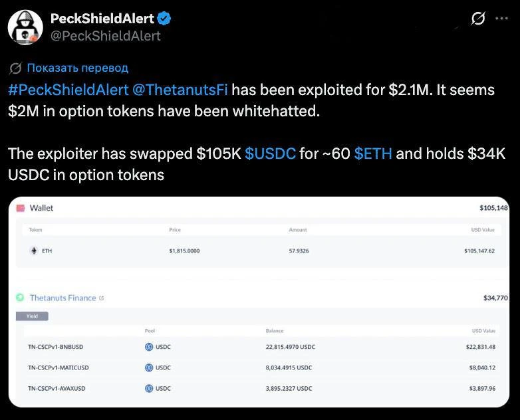Click the $ETH cashtag

click(x=373, y=154)
